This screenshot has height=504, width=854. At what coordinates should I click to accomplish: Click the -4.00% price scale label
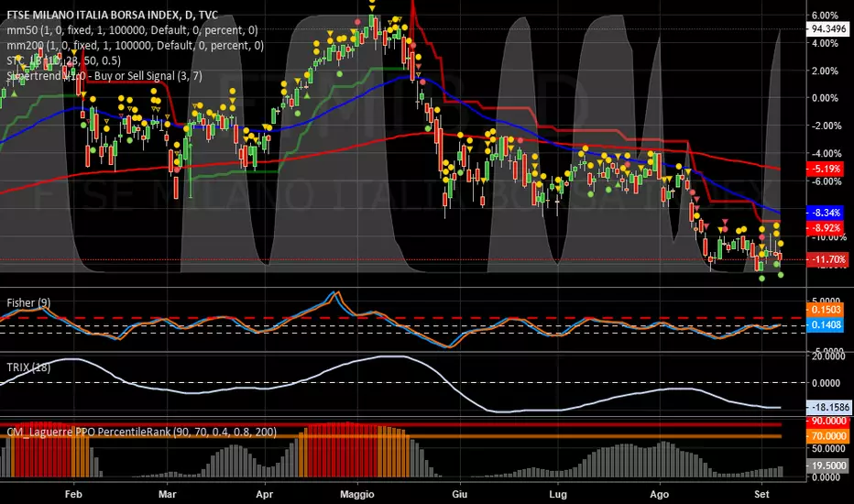pos(825,154)
